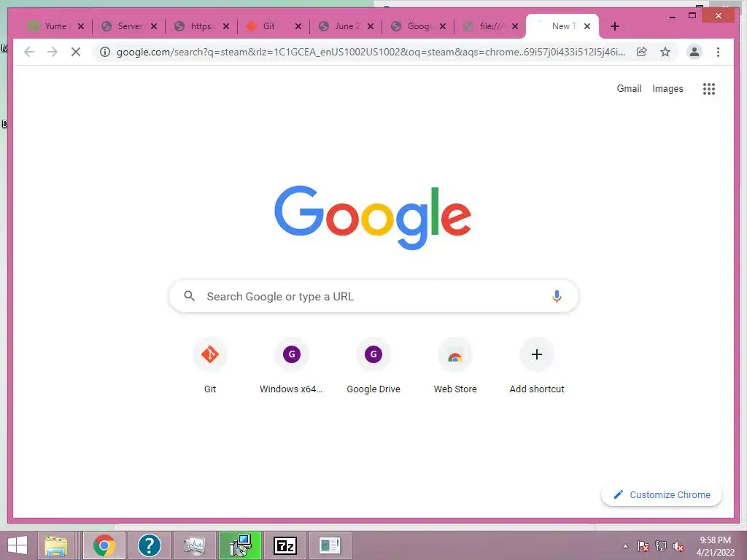Close the file:// tab
Viewport: 747px width, 560px height.
click(x=515, y=26)
